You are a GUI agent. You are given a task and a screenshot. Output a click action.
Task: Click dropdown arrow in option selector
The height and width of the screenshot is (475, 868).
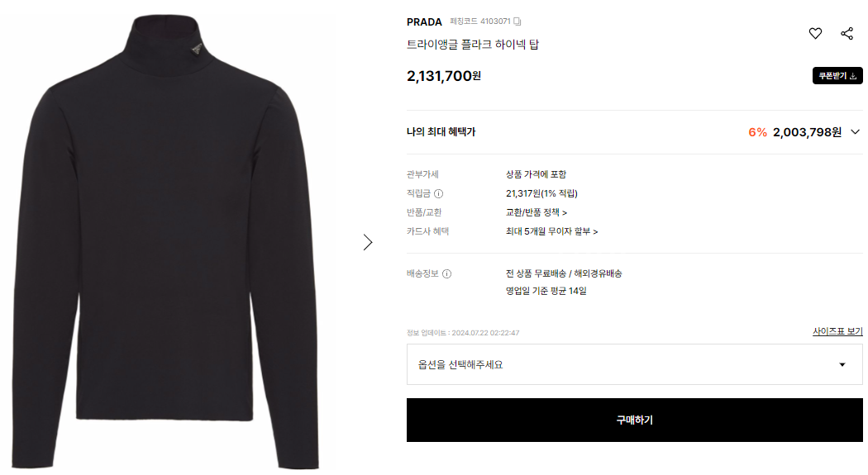[x=842, y=364]
